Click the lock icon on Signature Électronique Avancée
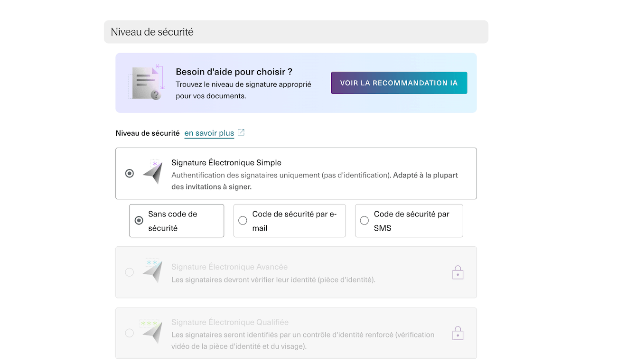 tap(458, 272)
